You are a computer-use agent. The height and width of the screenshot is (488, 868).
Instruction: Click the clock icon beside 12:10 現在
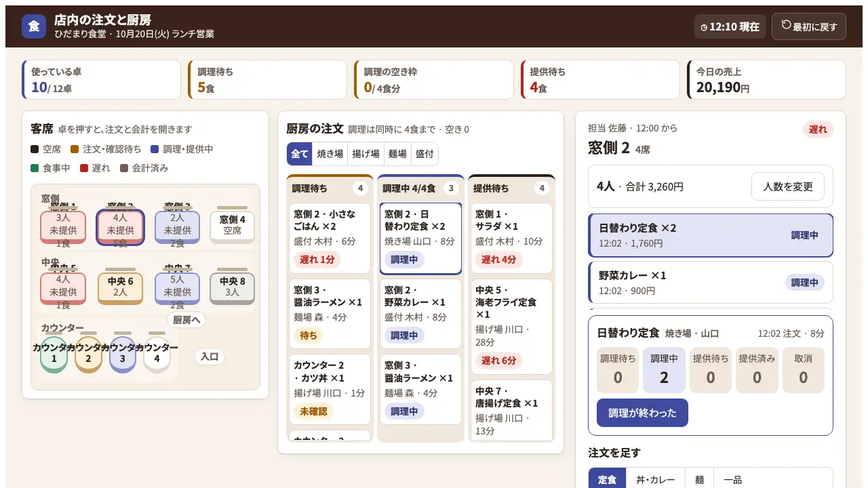[704, 27]
